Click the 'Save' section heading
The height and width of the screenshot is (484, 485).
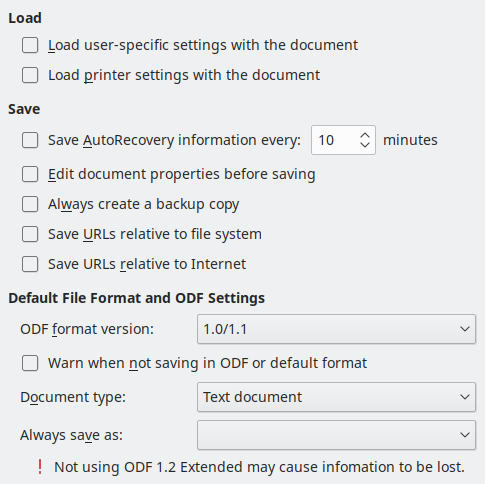pyautogui.click(x=24, y=109)
